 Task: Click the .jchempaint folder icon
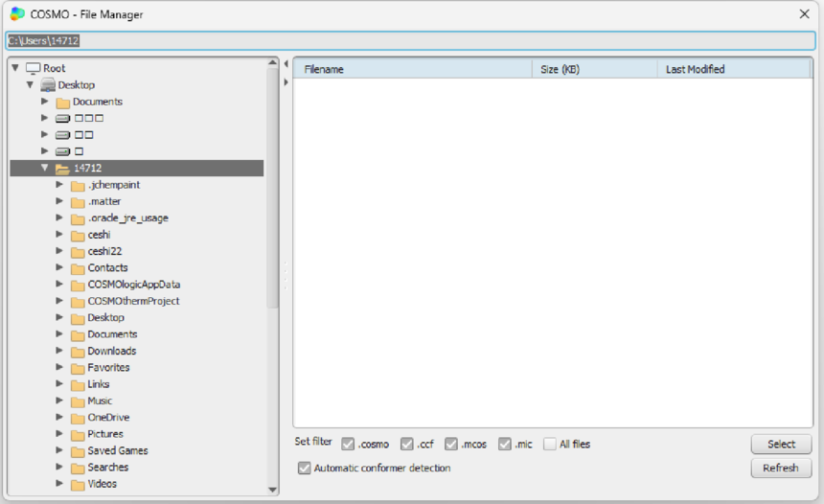(x=78, y=185)
